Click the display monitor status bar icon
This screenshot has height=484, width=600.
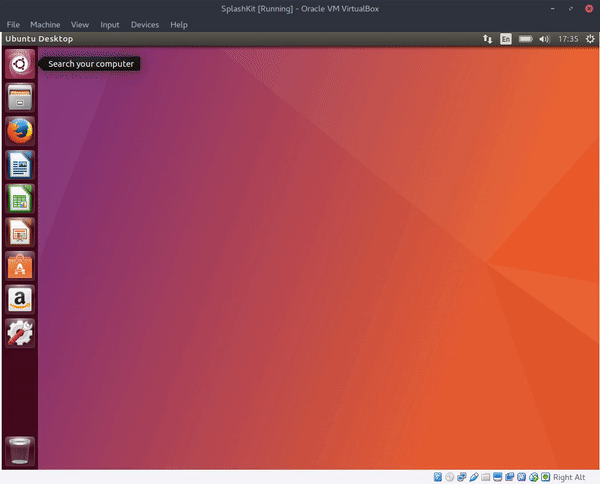click(x=497, y=477)
